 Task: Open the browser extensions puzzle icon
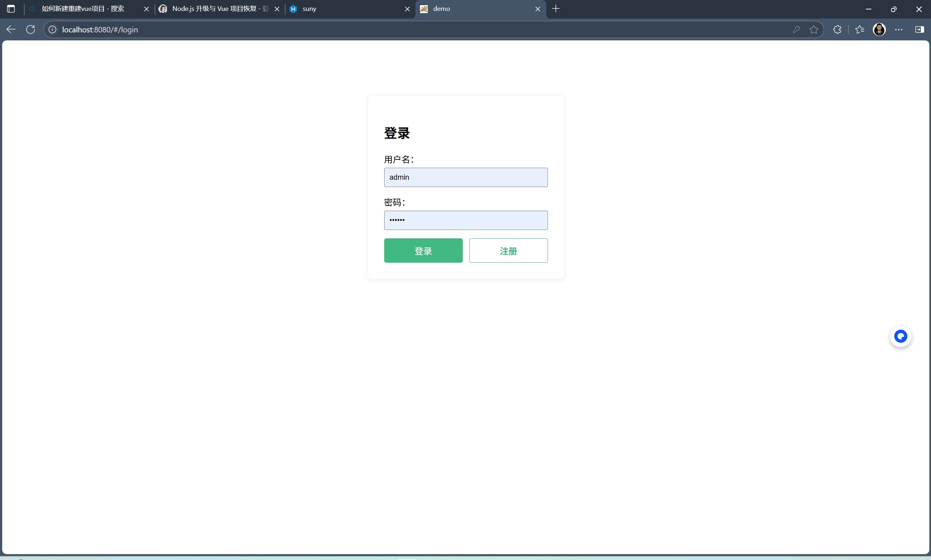coord(837,29)
